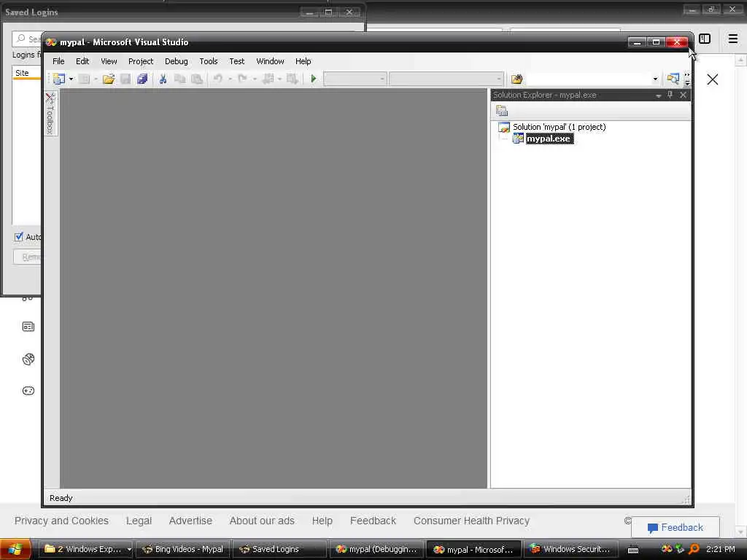Screen dimensions: 747x560
Task: Open the Debug menu
Action: pos(177,61)
